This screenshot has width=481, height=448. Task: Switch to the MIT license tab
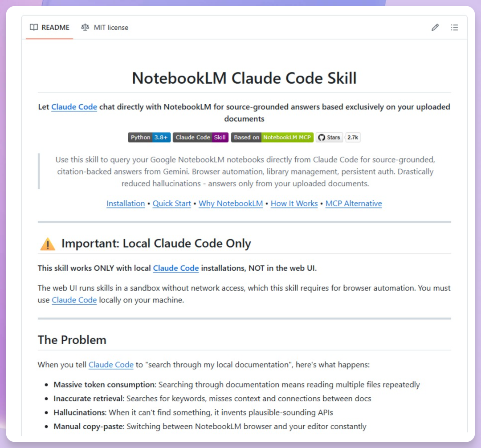[x=105, y=28]
